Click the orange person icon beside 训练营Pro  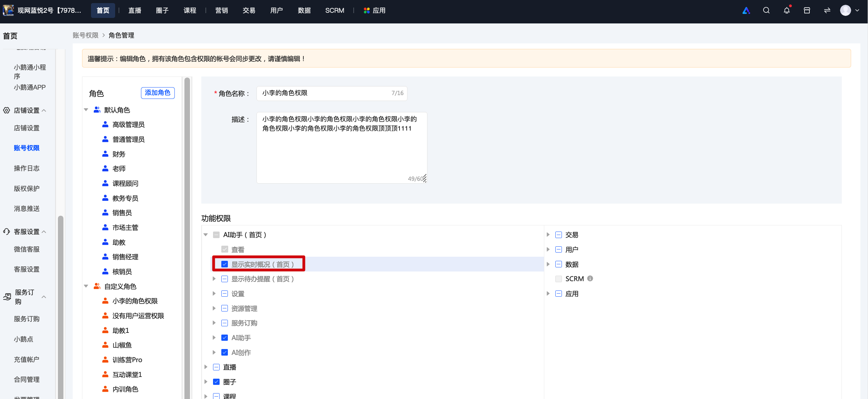pyautogui.click(x=105, y=360)
